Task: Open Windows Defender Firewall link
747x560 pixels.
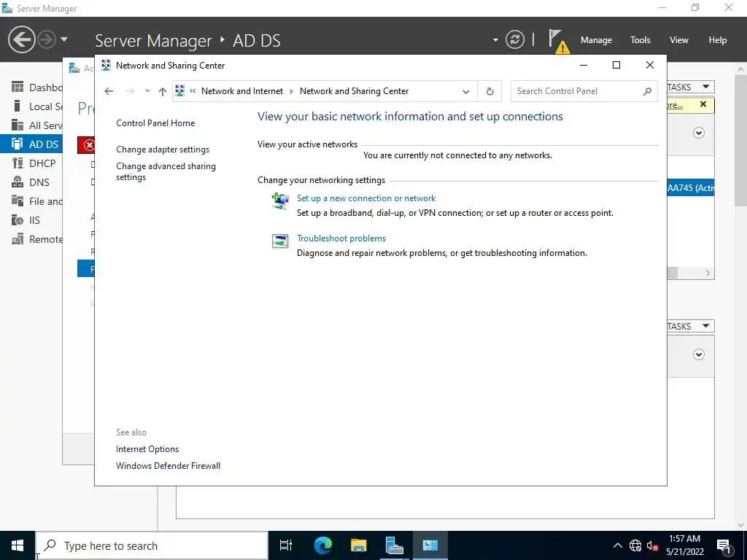Action: (169, 466)
